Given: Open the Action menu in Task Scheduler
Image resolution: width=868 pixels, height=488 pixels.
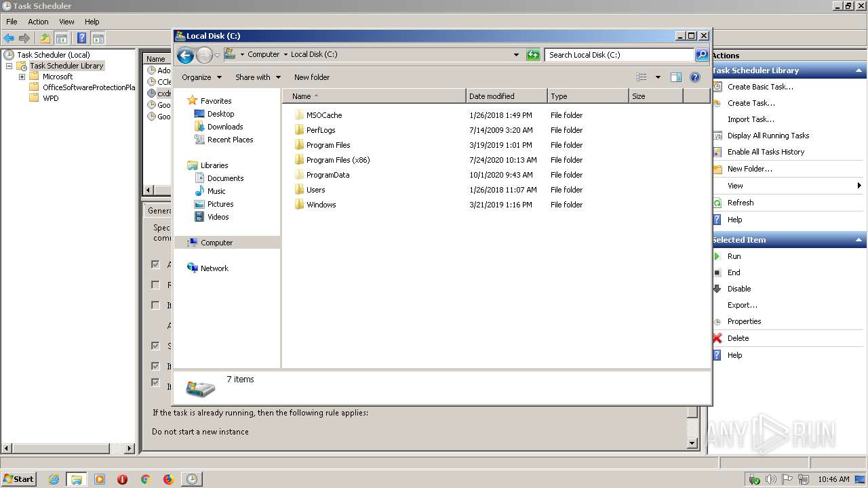Looking at the screenshot, I should (x=38, y=22).
